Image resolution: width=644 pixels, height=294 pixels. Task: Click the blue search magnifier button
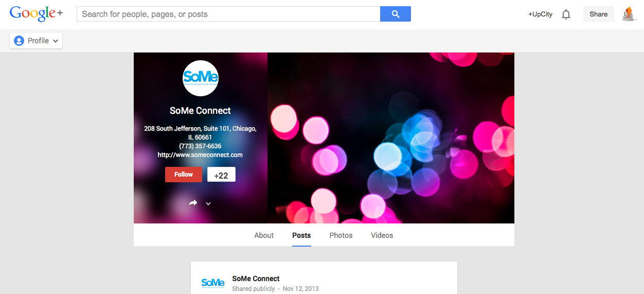pos(396,14)
